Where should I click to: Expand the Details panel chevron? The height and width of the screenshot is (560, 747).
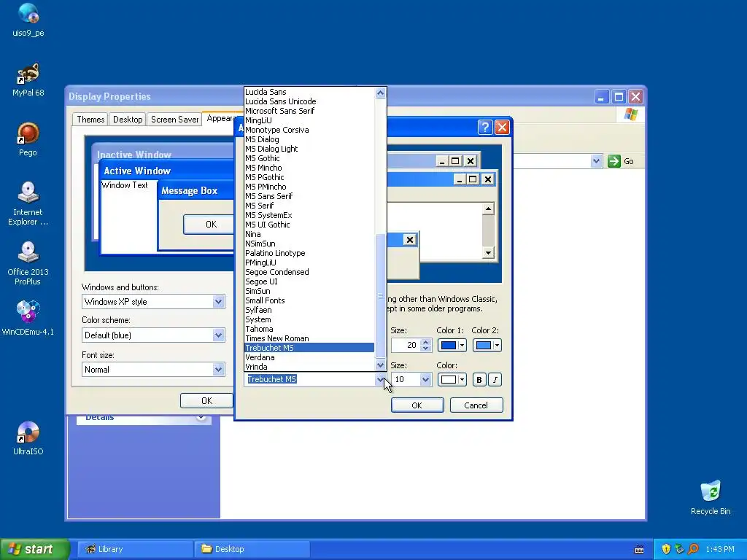201,418
